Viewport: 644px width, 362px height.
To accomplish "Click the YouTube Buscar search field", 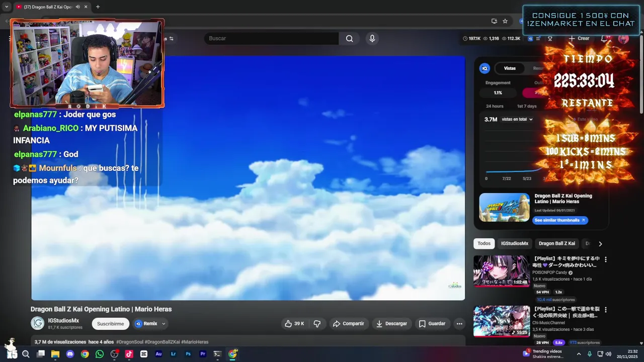I will pyautogui.click(x=272, y=39).
